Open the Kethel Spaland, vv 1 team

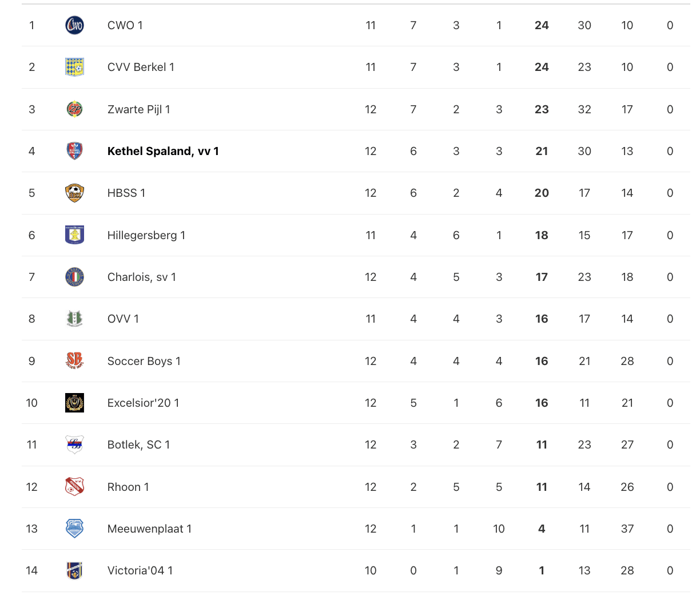[163, 151]
